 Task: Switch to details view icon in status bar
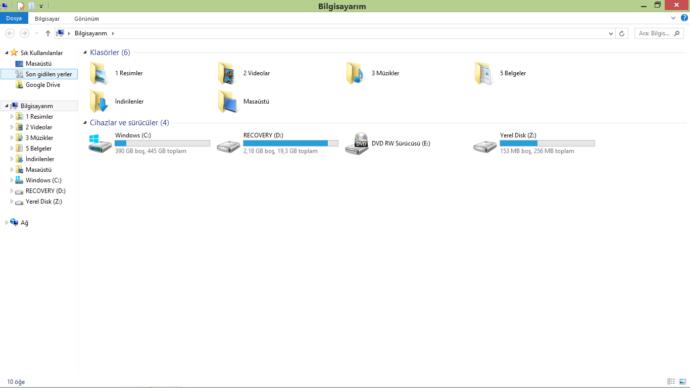coord(671,381)
